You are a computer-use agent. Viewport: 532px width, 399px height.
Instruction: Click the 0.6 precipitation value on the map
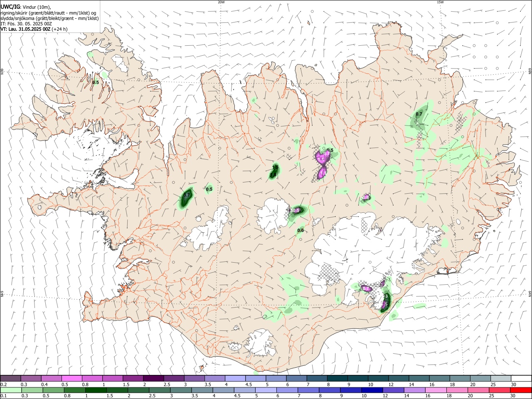pyautogui.click(x=300, y=230)
